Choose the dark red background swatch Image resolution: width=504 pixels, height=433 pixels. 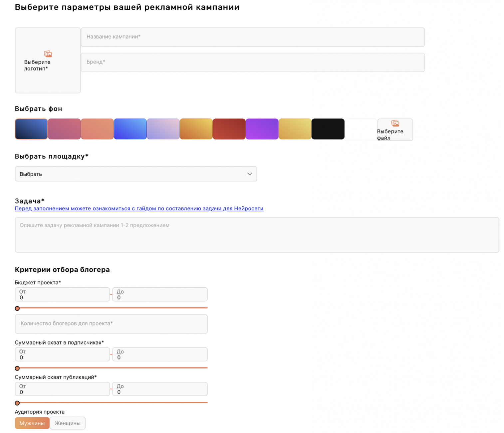tap(229, 129)
